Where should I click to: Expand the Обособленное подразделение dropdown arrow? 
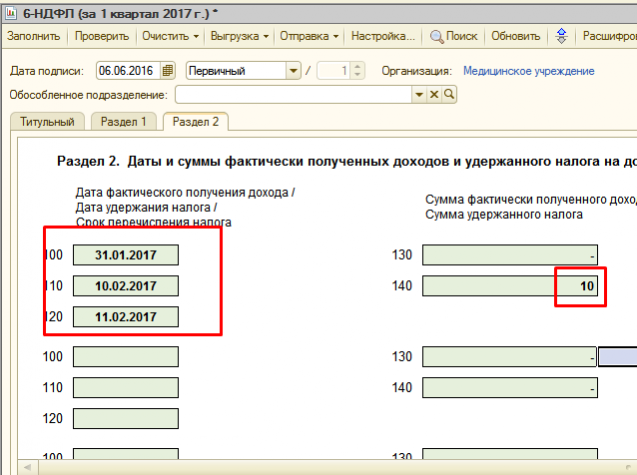[420, 95]
